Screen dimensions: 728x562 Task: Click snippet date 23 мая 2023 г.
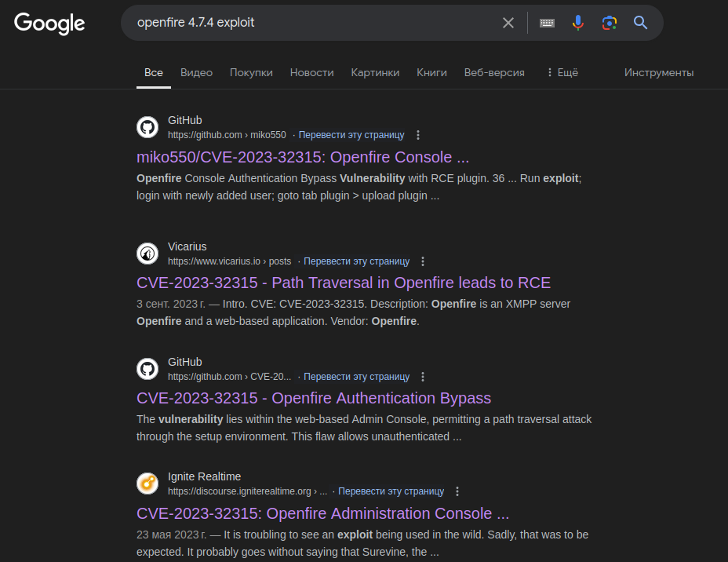point(171,535)
